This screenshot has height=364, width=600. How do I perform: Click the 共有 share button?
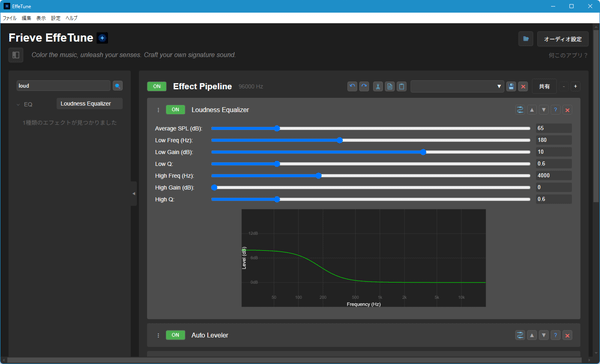[544, 87]
